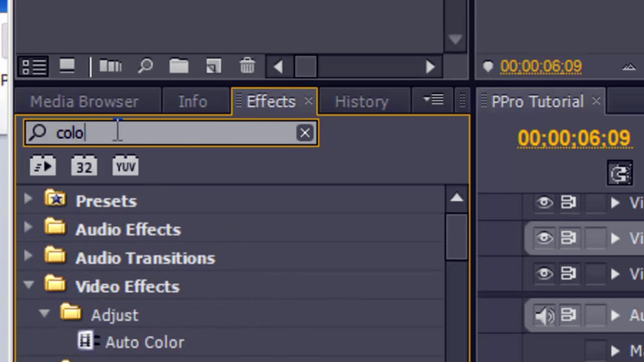Create a New Bin folder icon

179,66
